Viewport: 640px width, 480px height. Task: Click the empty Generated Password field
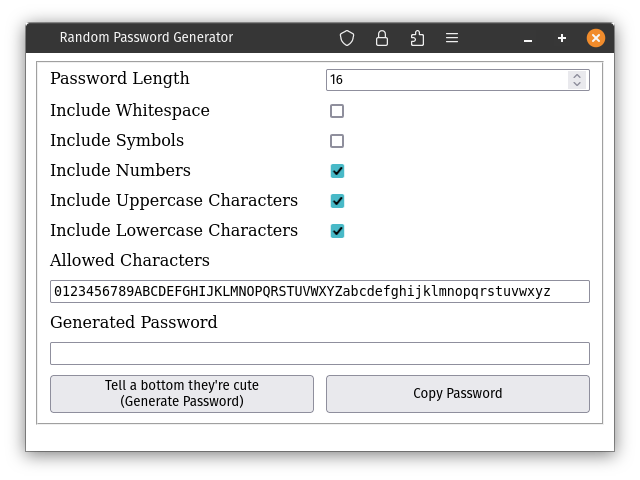[320, 354]
